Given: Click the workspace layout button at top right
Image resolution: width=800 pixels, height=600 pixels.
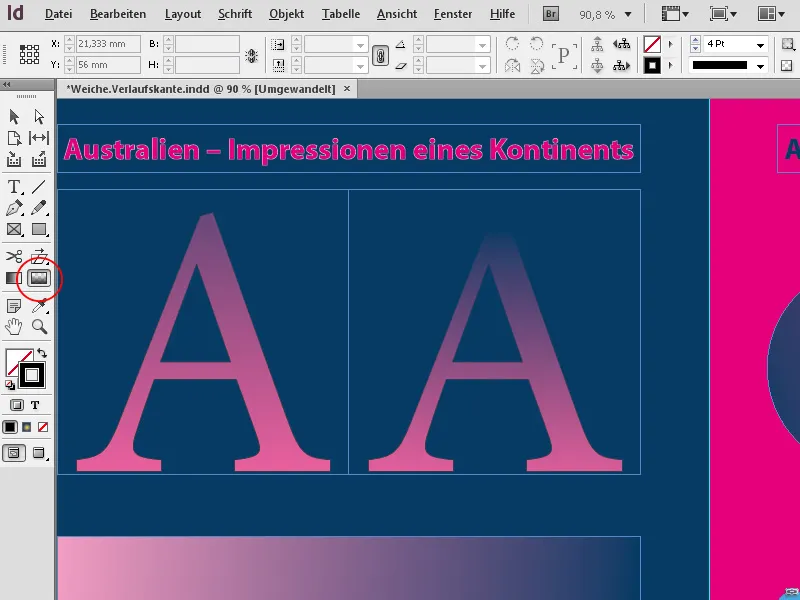Looking at the screenshot, I should point(768,14).
